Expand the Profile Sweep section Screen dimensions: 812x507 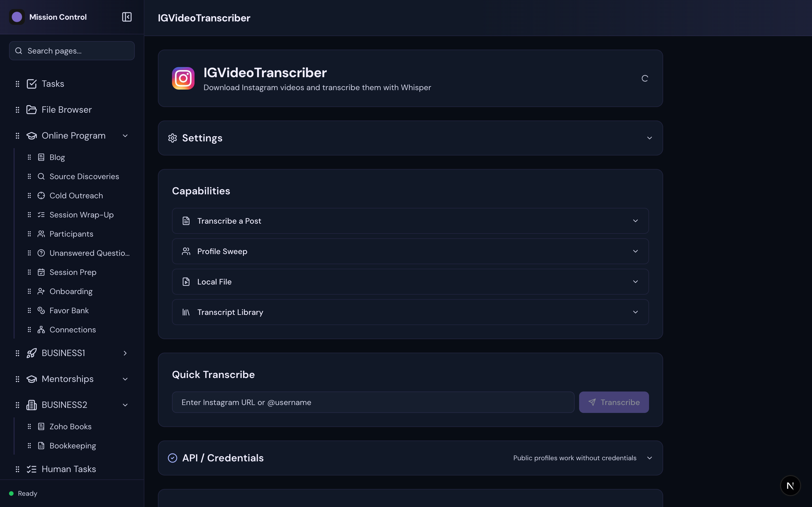coord(635,251)
